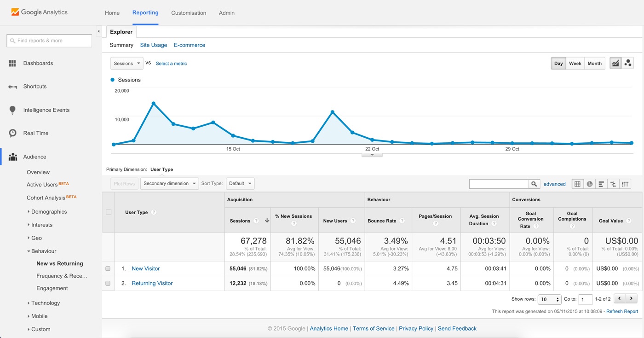Switch to the Customisation tab

coord(189,13)
